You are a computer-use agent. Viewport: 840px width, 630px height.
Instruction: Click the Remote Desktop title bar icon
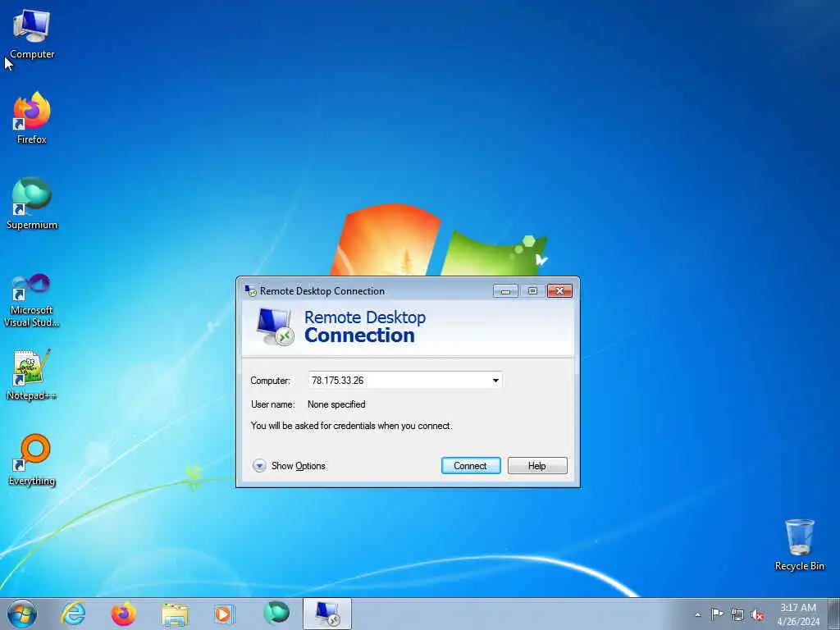click(x=250, y=291)
